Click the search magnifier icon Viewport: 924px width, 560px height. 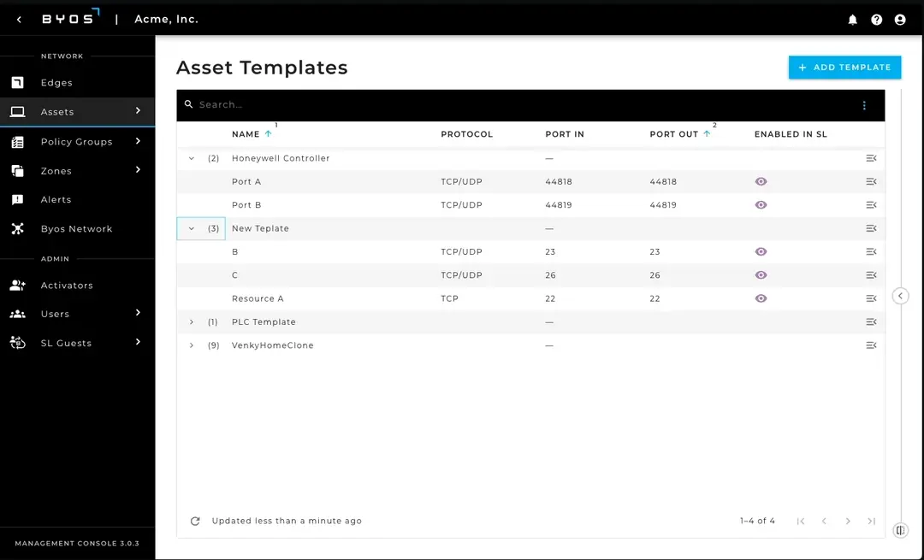[x=188, y=104]
